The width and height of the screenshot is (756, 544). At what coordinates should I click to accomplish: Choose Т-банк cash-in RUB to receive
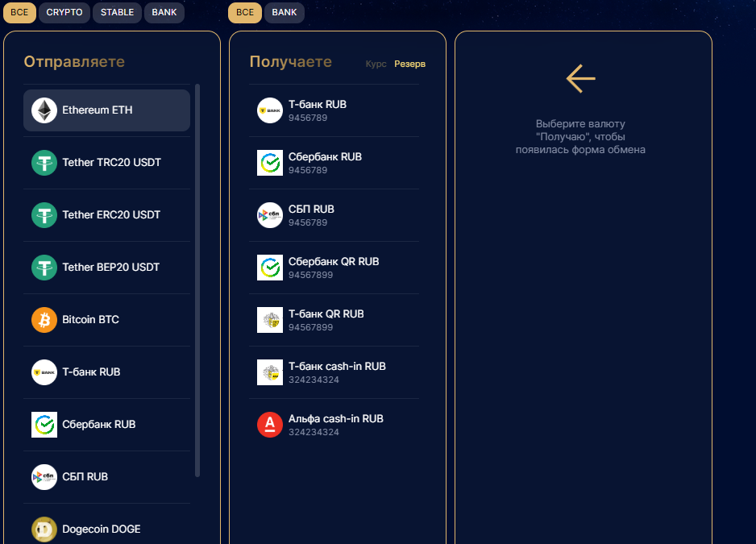(334, 372)
